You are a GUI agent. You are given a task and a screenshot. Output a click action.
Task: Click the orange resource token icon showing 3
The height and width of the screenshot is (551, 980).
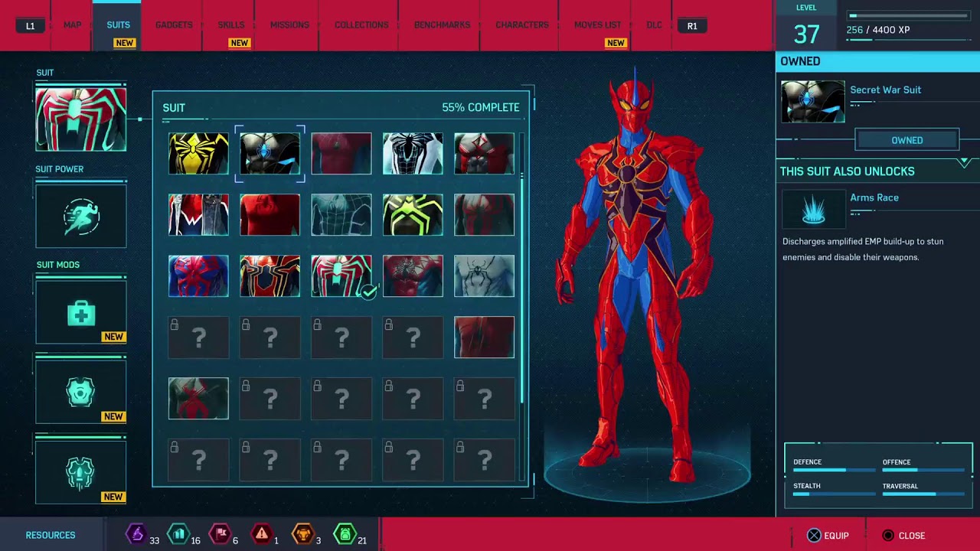point(303,533)
